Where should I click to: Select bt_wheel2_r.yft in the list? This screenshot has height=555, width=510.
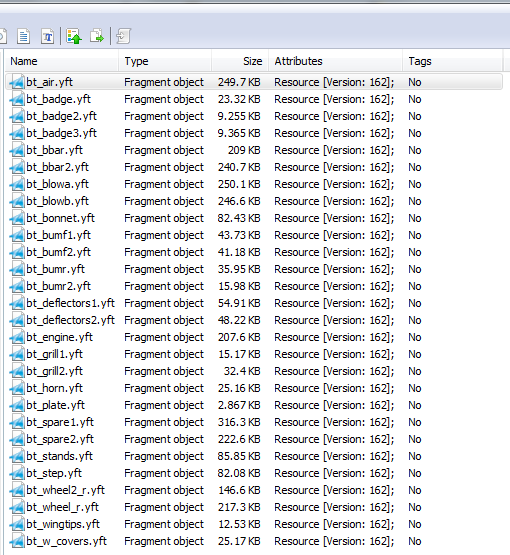254,490
